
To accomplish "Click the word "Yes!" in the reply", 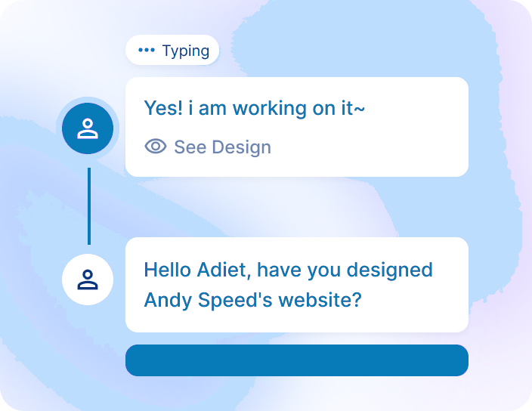I will [162, 108].
